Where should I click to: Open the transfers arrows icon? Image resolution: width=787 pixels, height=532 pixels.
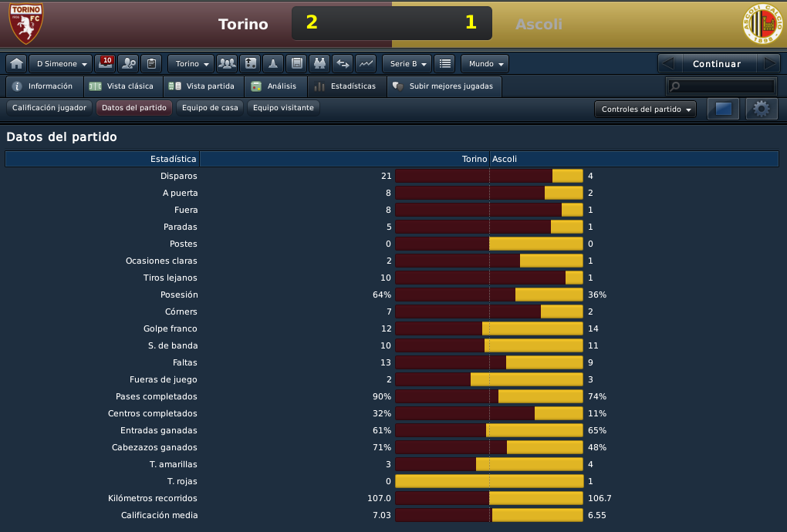343,64
